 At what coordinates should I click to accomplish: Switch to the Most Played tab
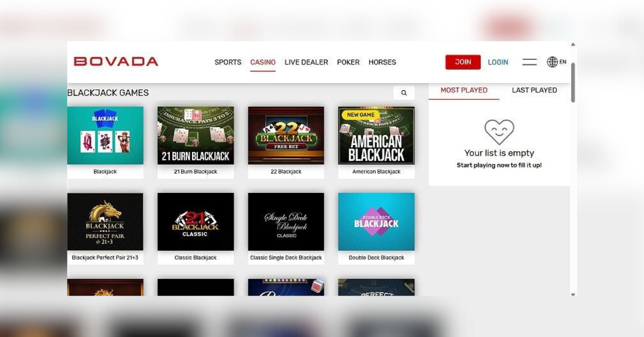point(464,90)
